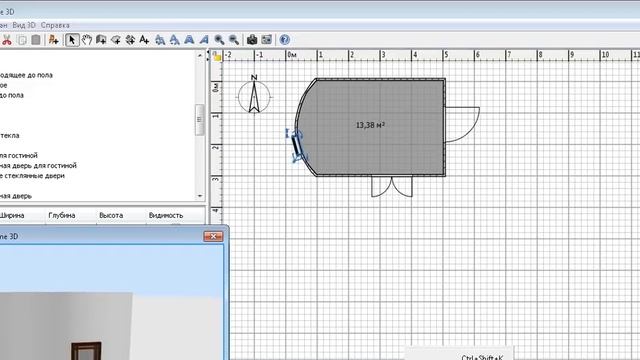
Task: Click the Add furniture to home icon
Action: [53, 40]
